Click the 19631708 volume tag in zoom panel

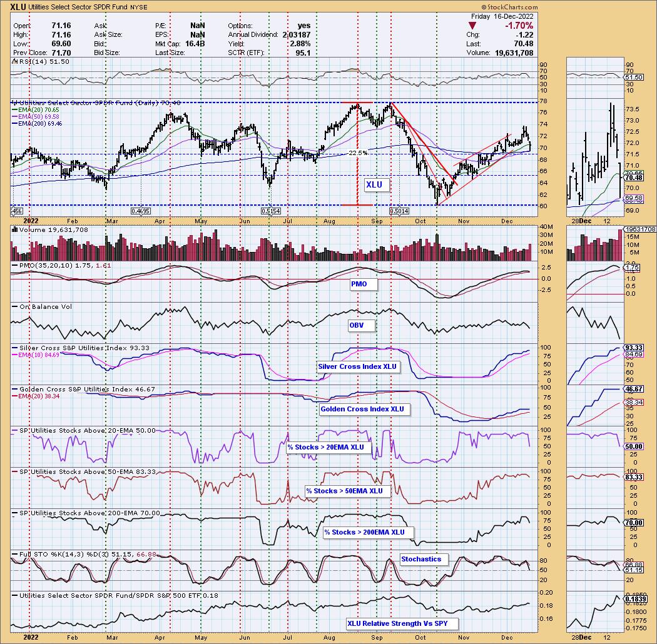click(x=640, y=229)
